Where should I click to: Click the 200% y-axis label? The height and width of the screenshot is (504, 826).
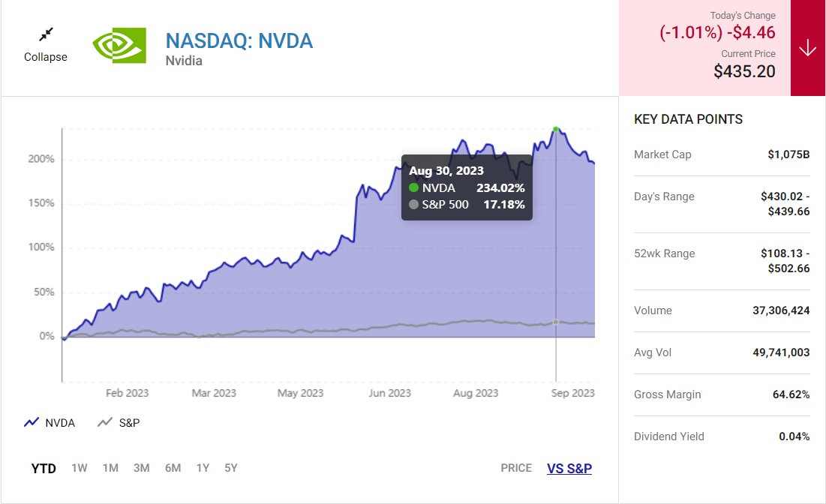coord(41,158)
